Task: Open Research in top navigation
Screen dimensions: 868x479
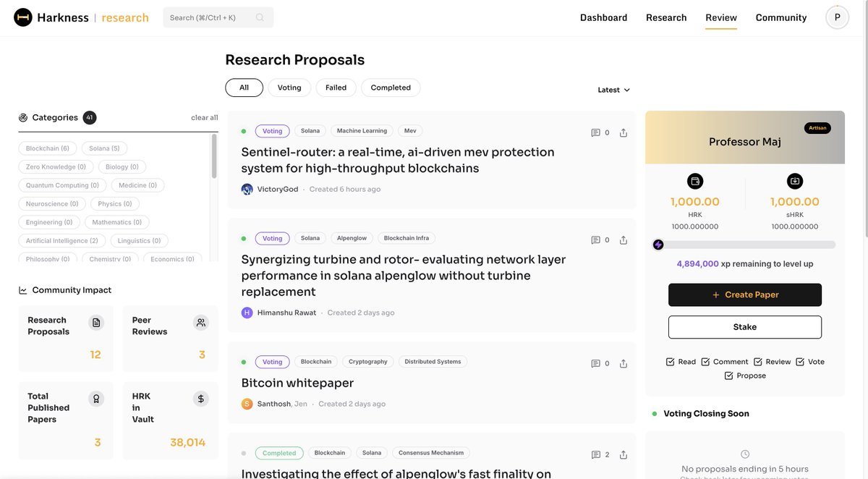Action: pos(666,17)
